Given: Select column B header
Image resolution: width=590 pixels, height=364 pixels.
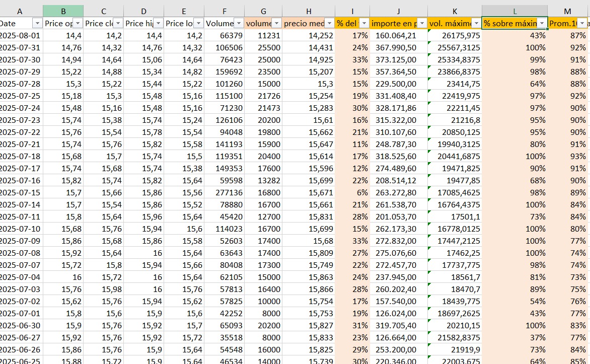Looking at the screenshot, I should click(x=63, y=11).
